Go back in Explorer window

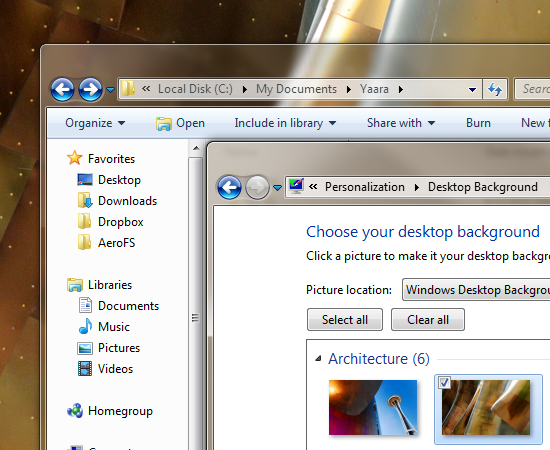pyautogui.click(x=62, y=89)
